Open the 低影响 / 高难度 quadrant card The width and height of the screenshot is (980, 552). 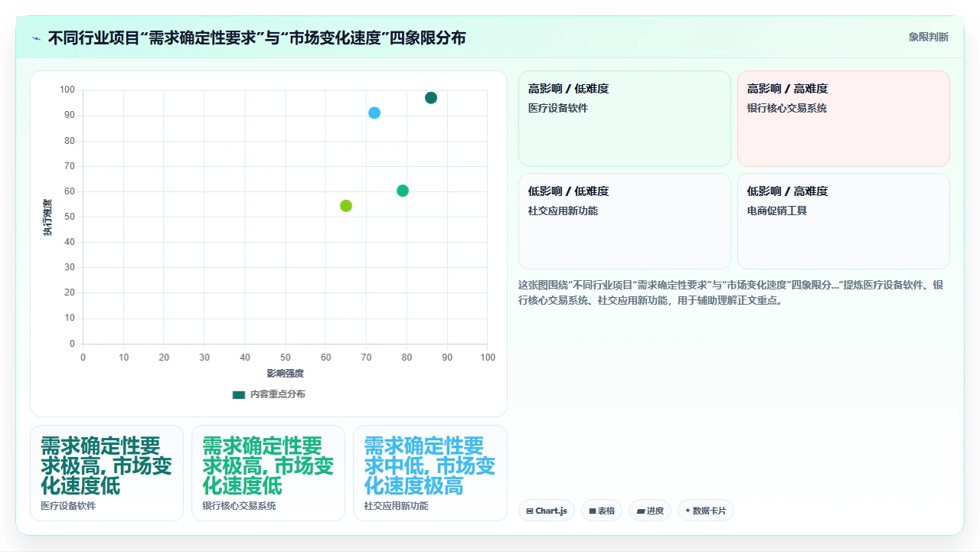click(x=844, y=221)
